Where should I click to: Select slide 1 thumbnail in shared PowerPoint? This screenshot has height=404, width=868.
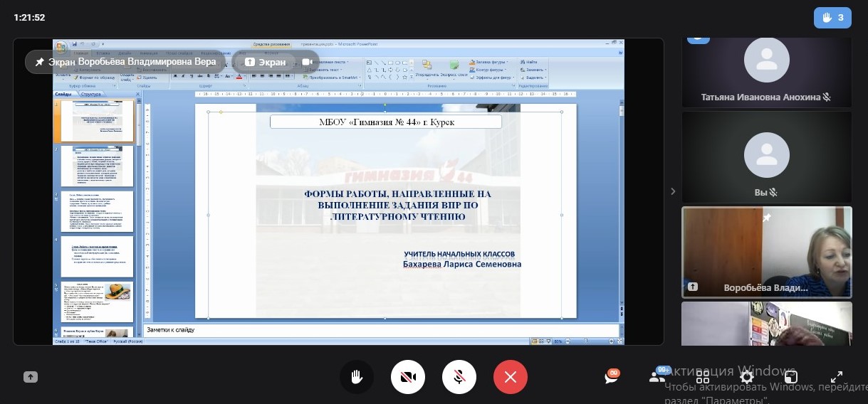(98, 121)
